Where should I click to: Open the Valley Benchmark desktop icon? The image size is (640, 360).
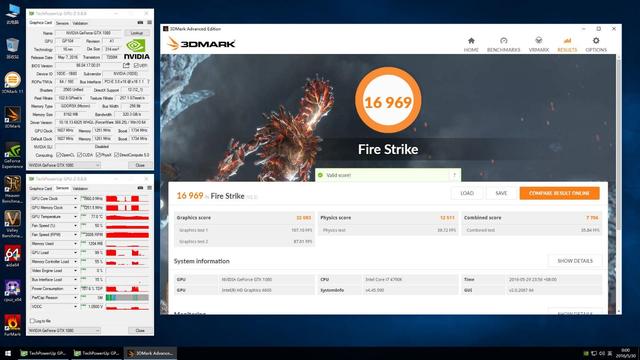point(12,224)
